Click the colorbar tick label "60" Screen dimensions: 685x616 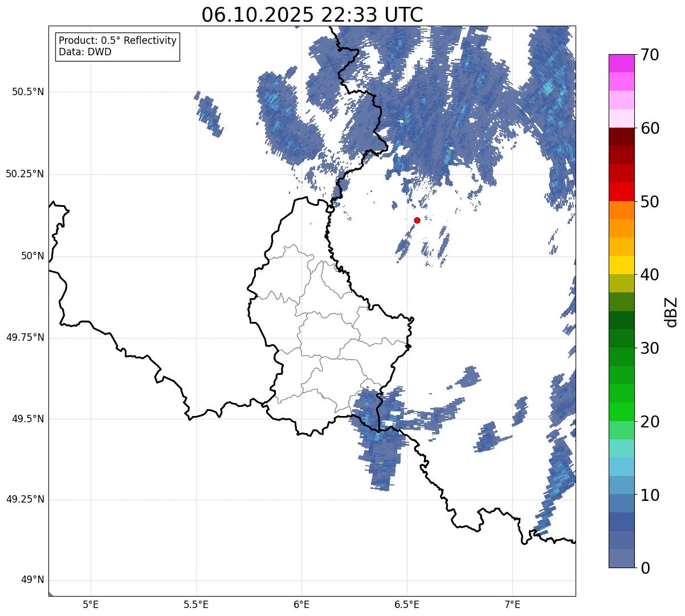[x=650, y=128]
